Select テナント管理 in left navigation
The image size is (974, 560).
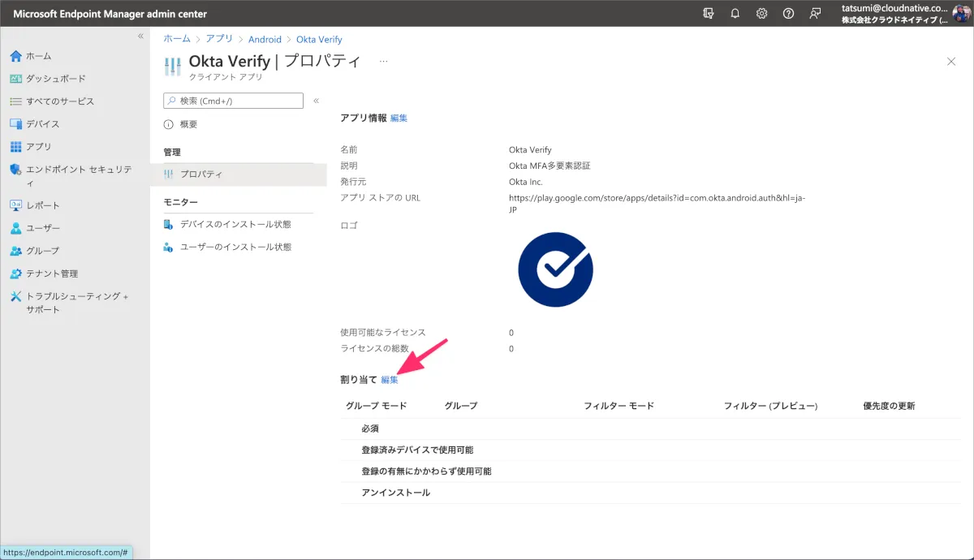pos(52,274)
